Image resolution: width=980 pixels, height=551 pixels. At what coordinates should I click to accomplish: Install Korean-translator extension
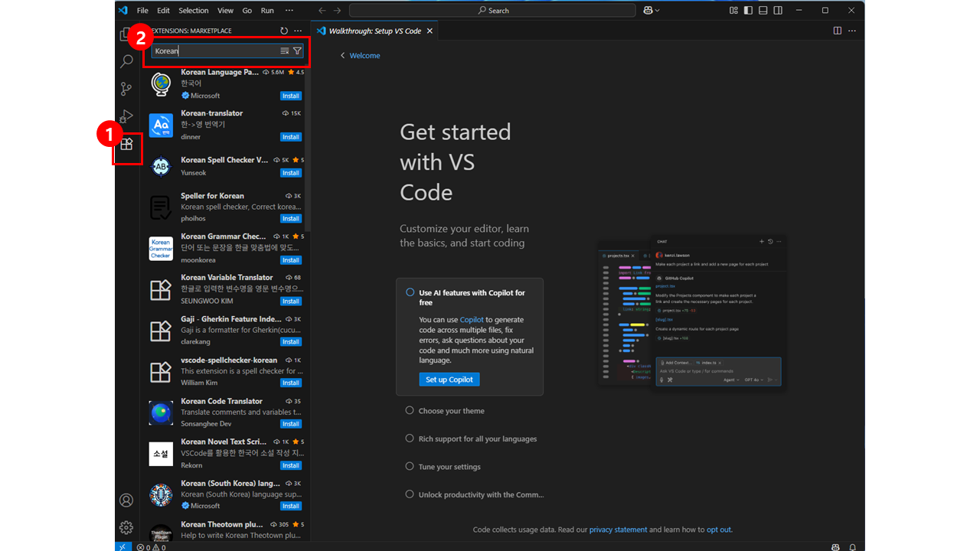(291, 137)
